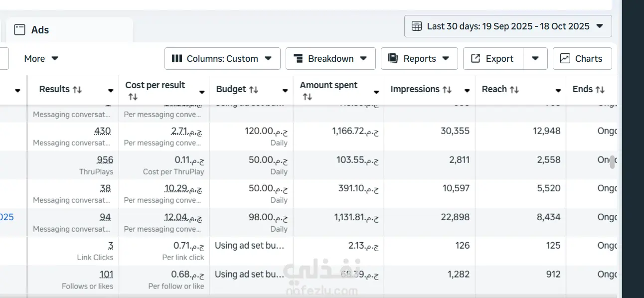Open the More menu
This screenshot has height=298, width=644.
[x=41, y=58]
